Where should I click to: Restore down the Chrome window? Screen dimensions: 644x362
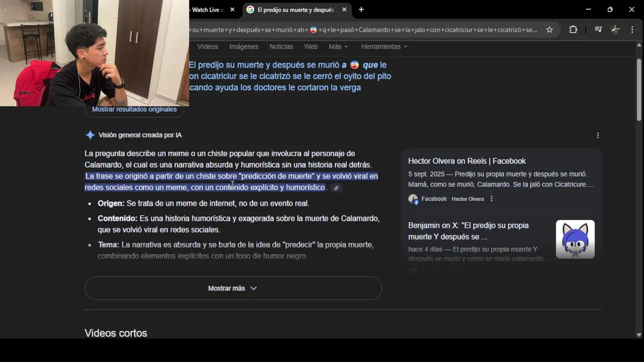[610, 10]
